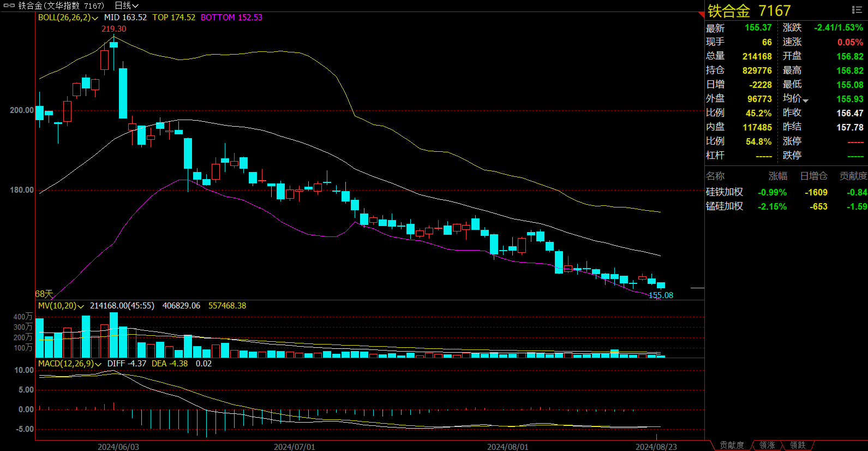
Task: Select the 硅铁加权 row
Action: (786, 192)
